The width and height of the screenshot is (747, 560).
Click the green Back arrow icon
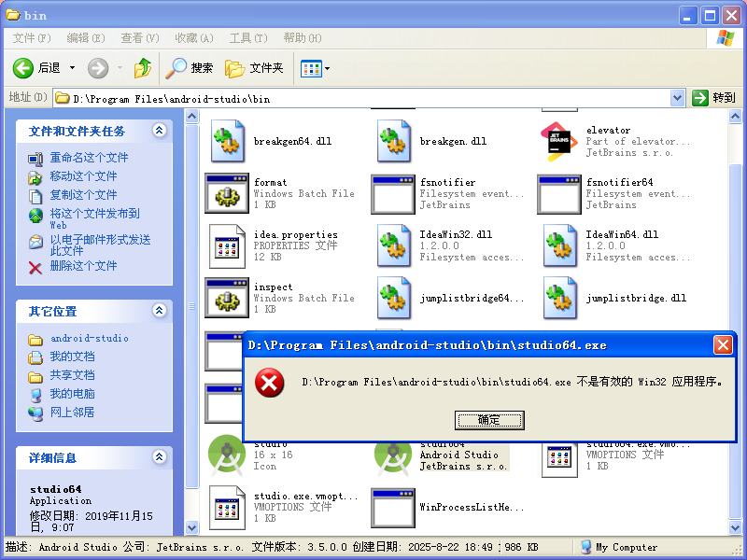click(x=22, y=68)
